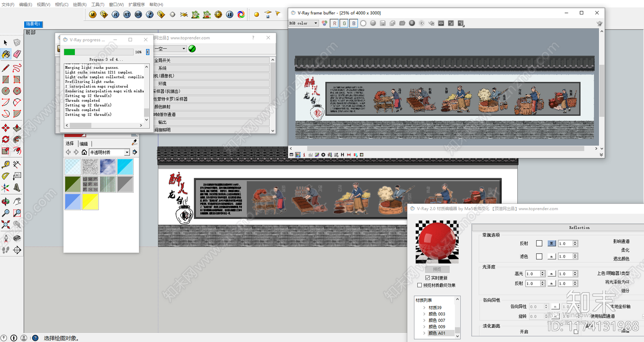Toggle red channel in frame buffer

pyautogui.click(x=334, y=23)
